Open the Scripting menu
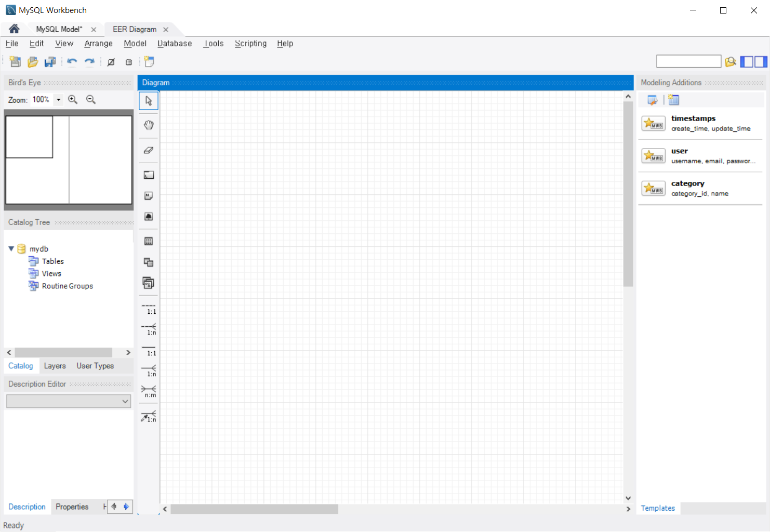Viewport: 770px width, 532px height. click(250, 44)
